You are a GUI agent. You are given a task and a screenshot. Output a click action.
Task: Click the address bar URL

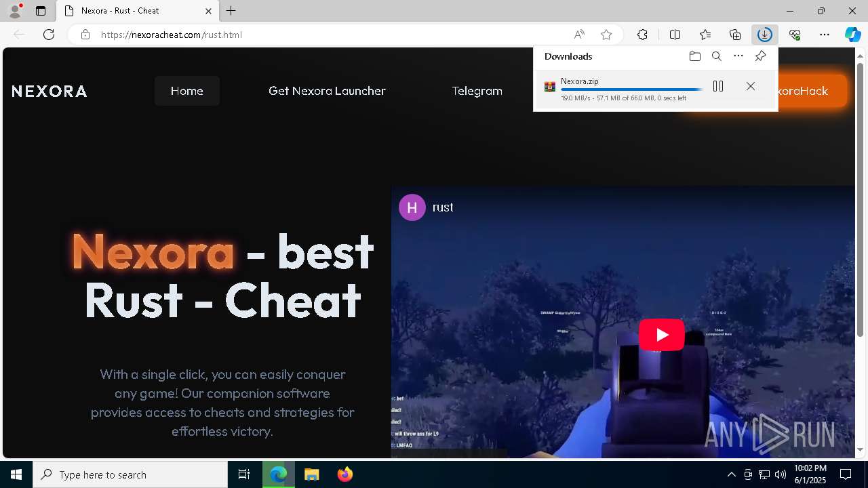pos(172,35)
